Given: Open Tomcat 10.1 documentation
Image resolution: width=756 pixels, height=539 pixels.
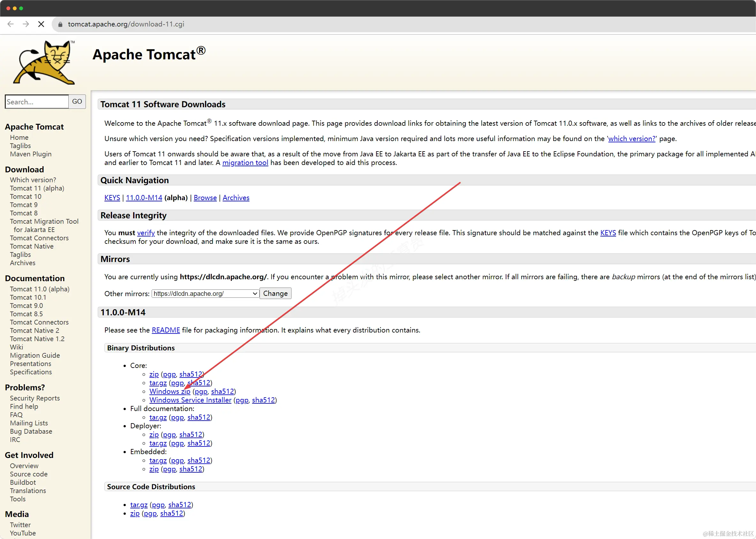Looking at the screenshot, I should (28, 297).
